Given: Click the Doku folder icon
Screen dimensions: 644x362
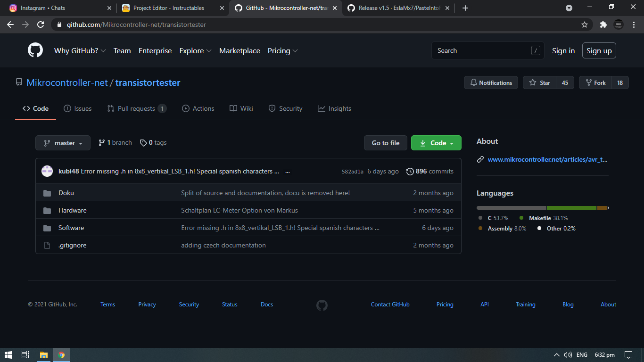Looking at the screenshot, I should 47,193.
